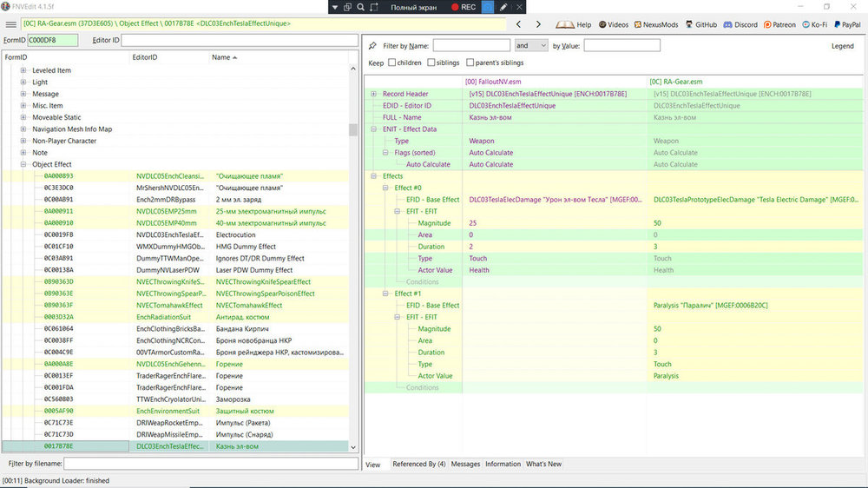
Task: Expand Leveled Item tree node
Action: click(23, 70)
